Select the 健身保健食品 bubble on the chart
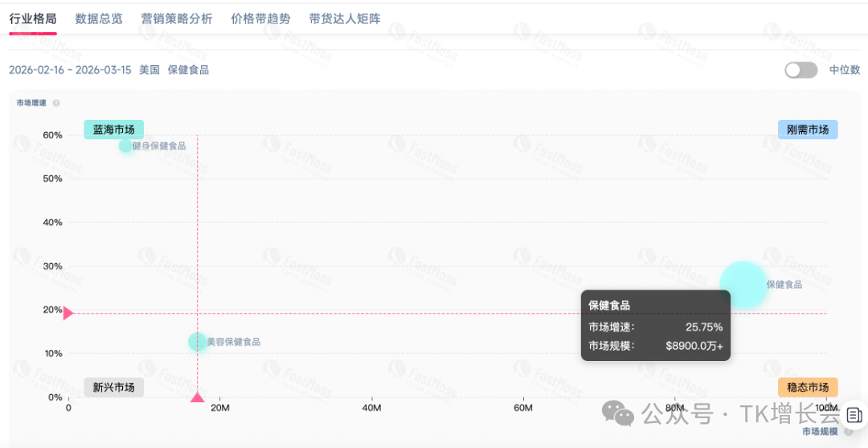Screen dimensions: 868x448 125,146
